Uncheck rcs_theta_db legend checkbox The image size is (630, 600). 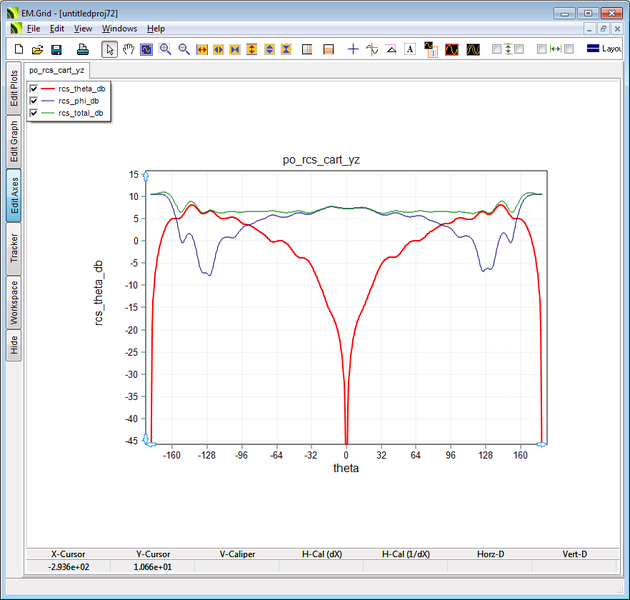[x=35, y=89]
